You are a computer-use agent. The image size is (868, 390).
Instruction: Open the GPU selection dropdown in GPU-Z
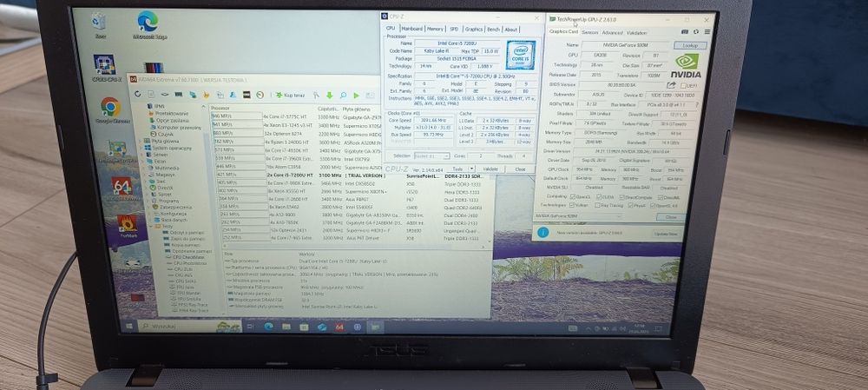577,216
